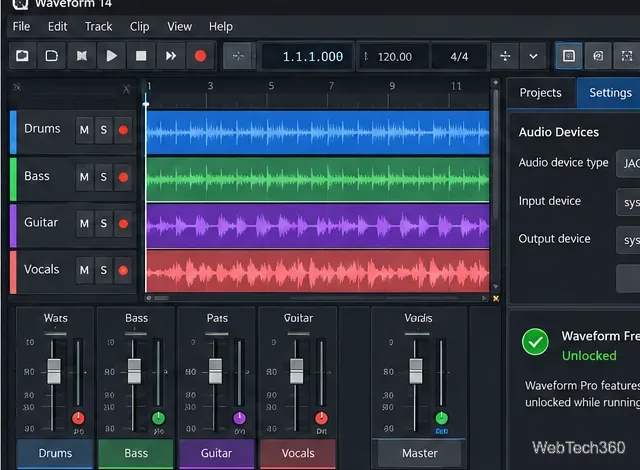Switch to the Projects tab

point(541,93)
